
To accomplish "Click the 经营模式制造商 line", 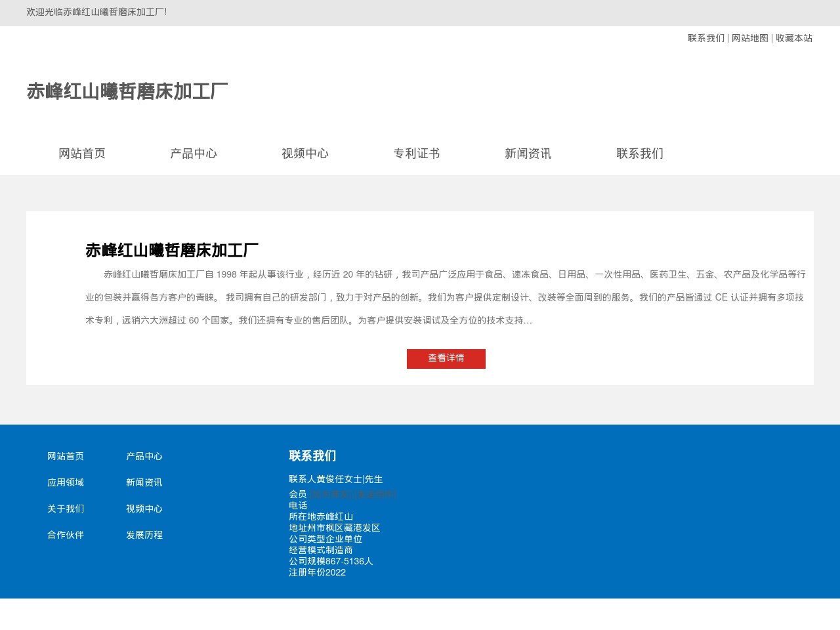I will tap(321, 550).
